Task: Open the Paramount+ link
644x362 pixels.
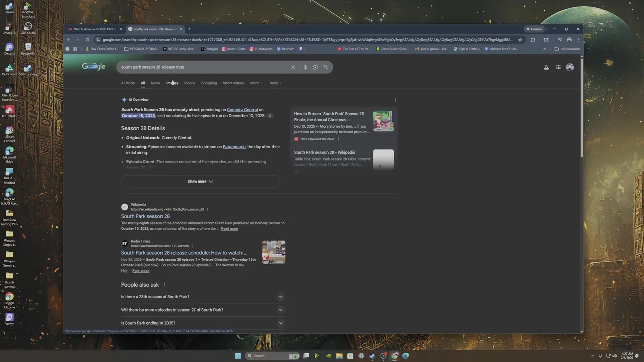Action: [234, 147]
